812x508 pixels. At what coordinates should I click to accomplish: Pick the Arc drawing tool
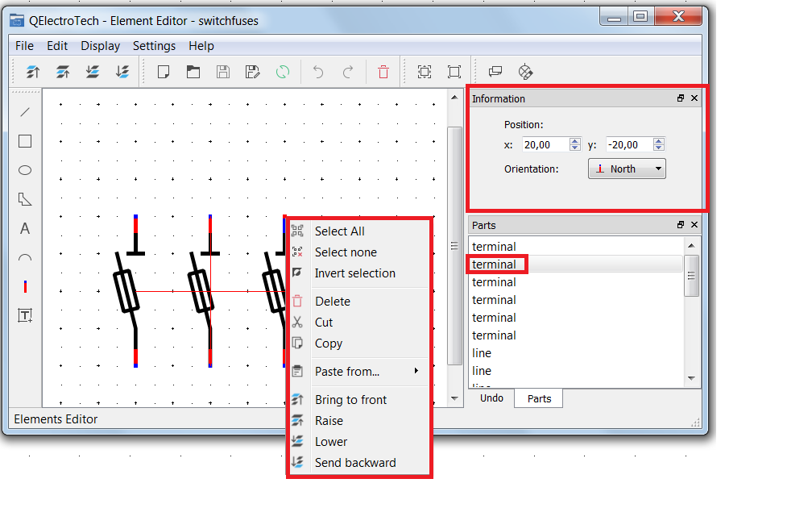point(25,258)
